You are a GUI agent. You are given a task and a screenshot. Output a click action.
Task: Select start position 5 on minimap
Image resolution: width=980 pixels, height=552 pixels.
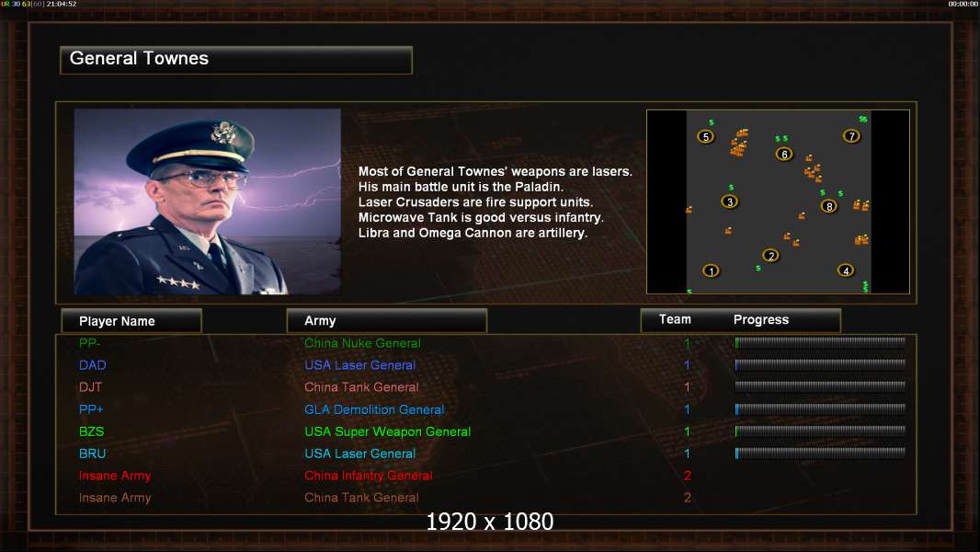706,136
